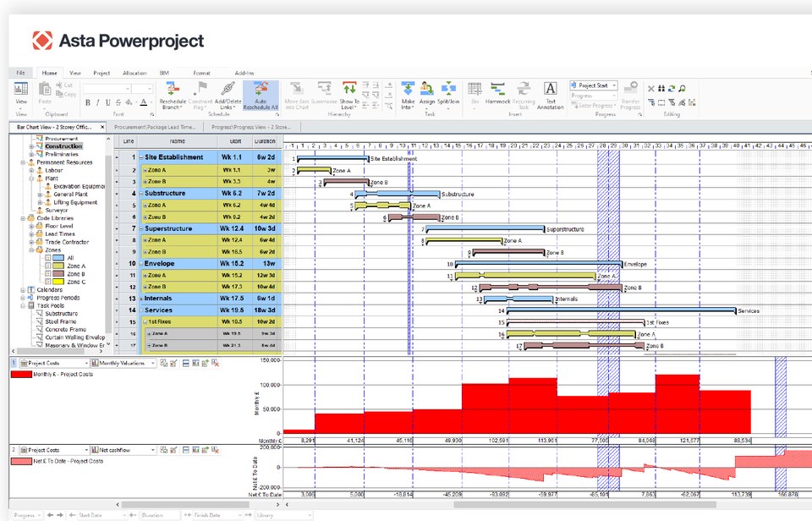This screenshot has width=812, height=521.
Task: Click the Add/Delete Links chain icon
Action: coord(228,89)
